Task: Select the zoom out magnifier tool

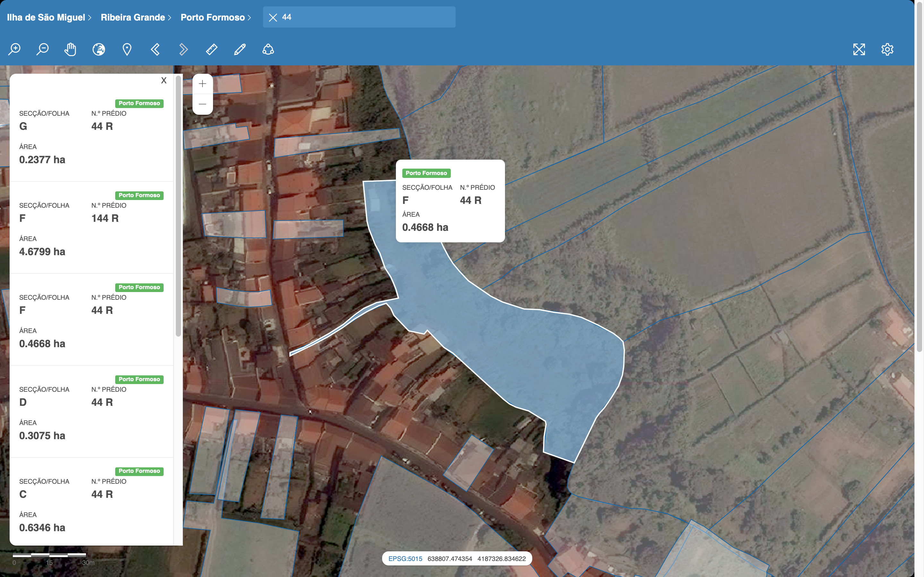Action: coord(42,49)
